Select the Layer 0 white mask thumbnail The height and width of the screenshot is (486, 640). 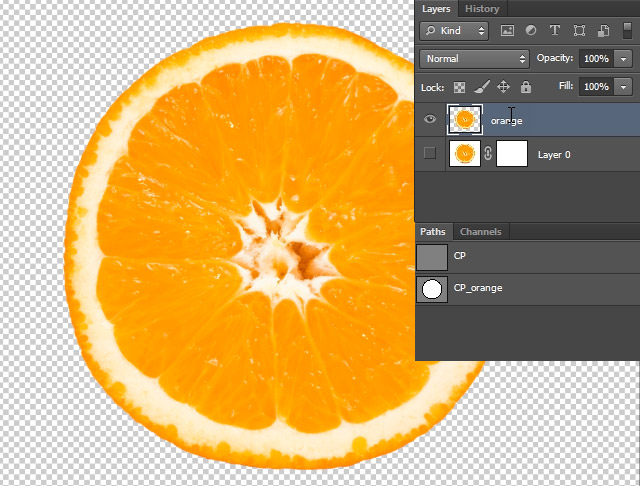point(512,153)
